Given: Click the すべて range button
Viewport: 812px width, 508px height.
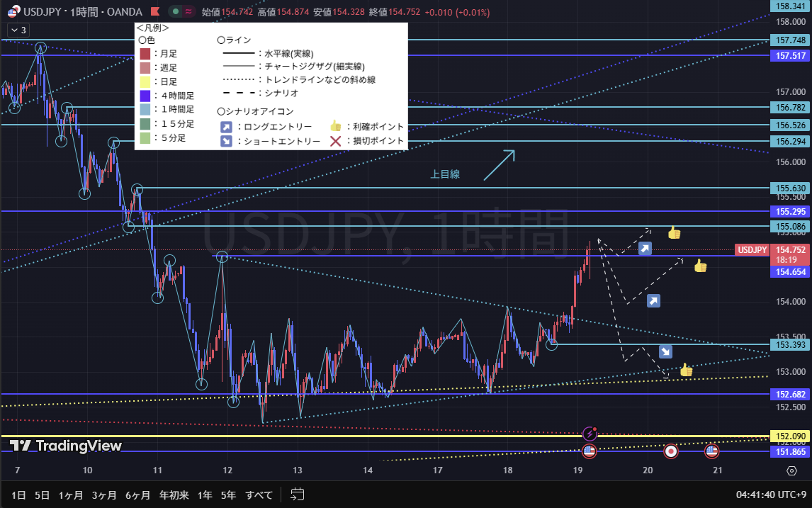Looking at the screenshot, I should (259, 495).
